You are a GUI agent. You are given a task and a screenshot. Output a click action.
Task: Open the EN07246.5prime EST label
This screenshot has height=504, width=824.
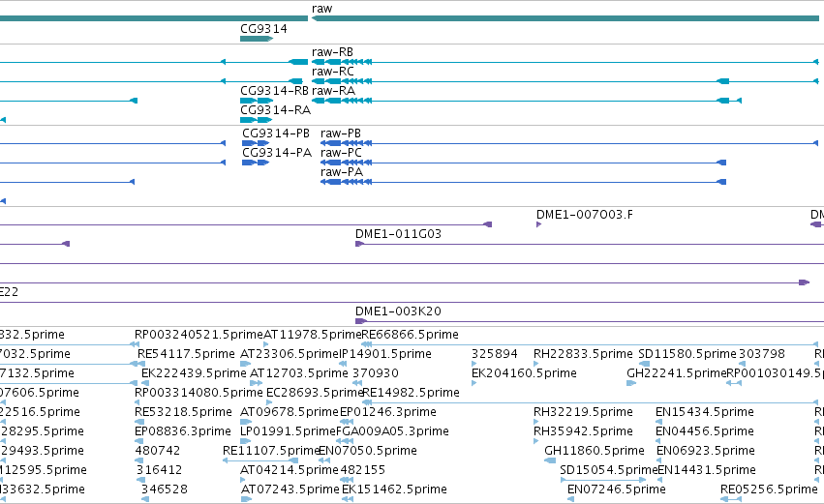point(617,490)
